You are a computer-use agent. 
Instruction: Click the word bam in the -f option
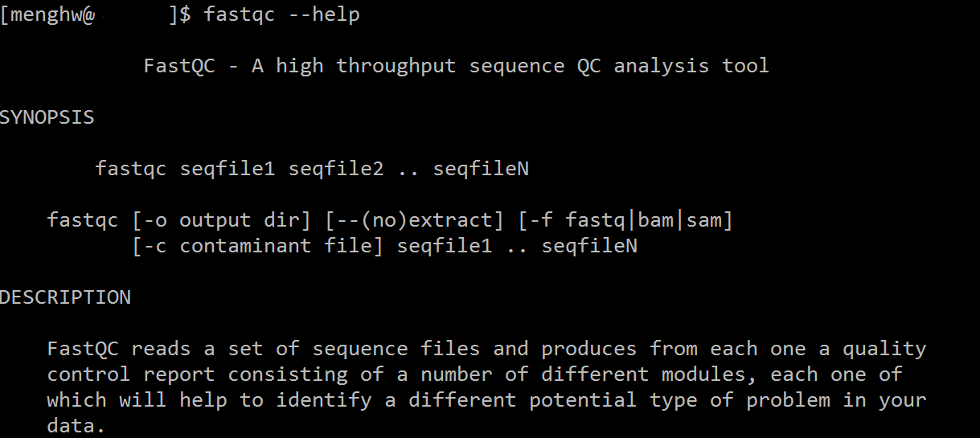point(654,220)
